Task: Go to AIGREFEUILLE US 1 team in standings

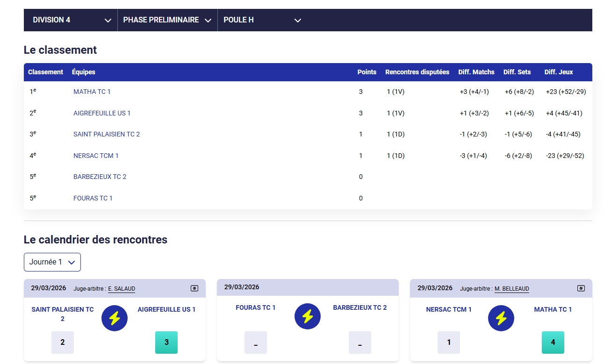Action: (x=102, y=113)
